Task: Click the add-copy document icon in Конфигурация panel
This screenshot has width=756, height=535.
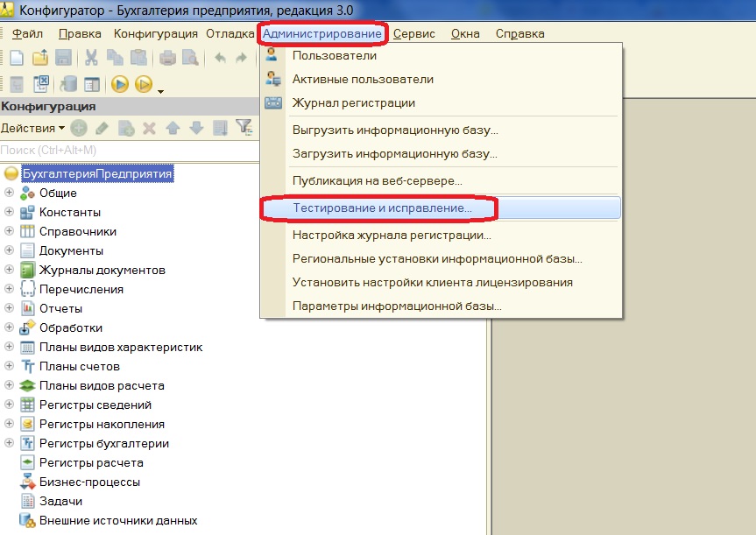Action: pyautogui.click(x=126, y=128)
